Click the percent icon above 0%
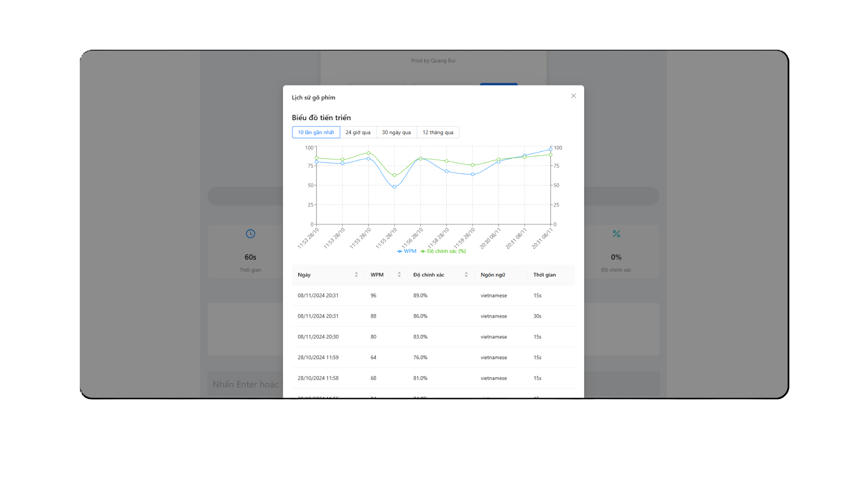The width and height of the screenshot is (868, 488). pyautogui.click(x=616, y=234)
